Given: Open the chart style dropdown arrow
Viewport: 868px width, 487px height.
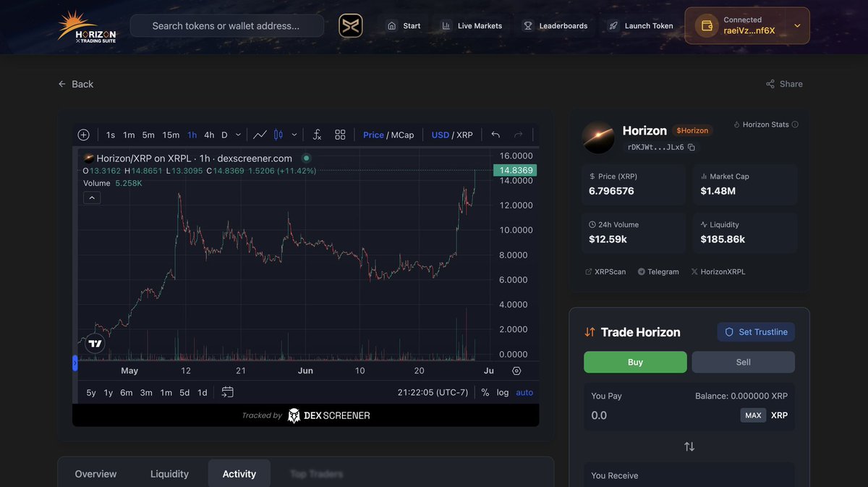Looking at the screenshot, I should [294, 135].
